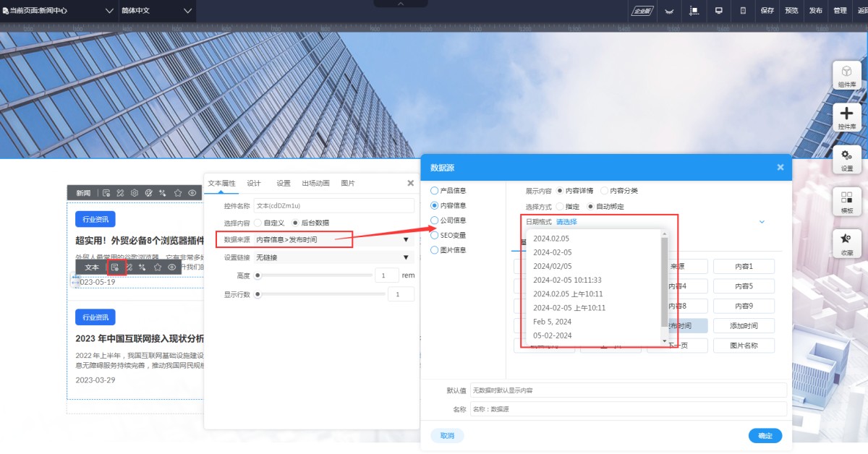Click 发布 in top bar
Screen dimensions: 868x454
[815, 10]
